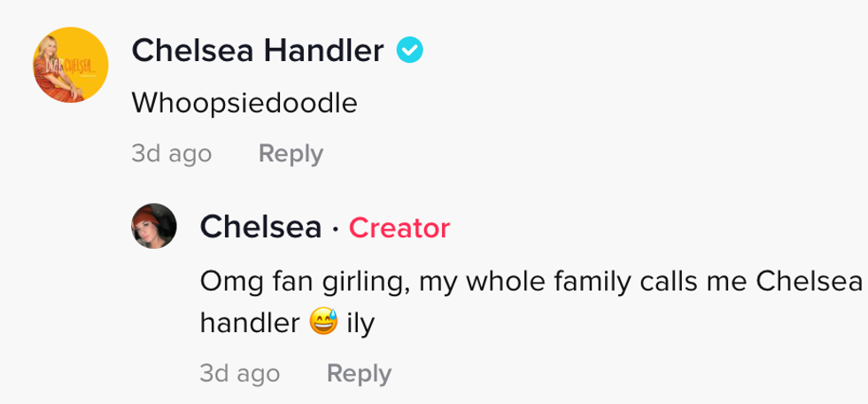Reply to the creator's fan girling comment

(359, 373)
